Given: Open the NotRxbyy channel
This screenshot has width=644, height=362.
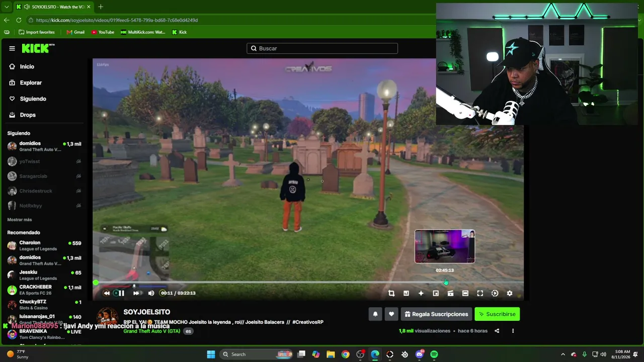Looking at the screenshot, I should point(44,206).
